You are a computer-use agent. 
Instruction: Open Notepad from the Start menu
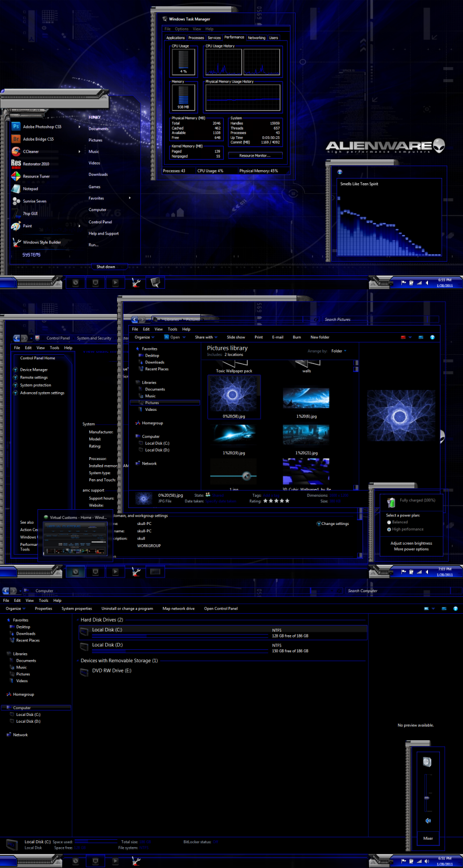click(29, 188)
